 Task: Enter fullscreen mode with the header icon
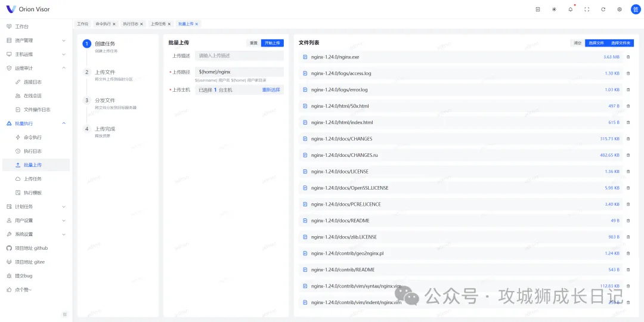(x=587, y=10)
